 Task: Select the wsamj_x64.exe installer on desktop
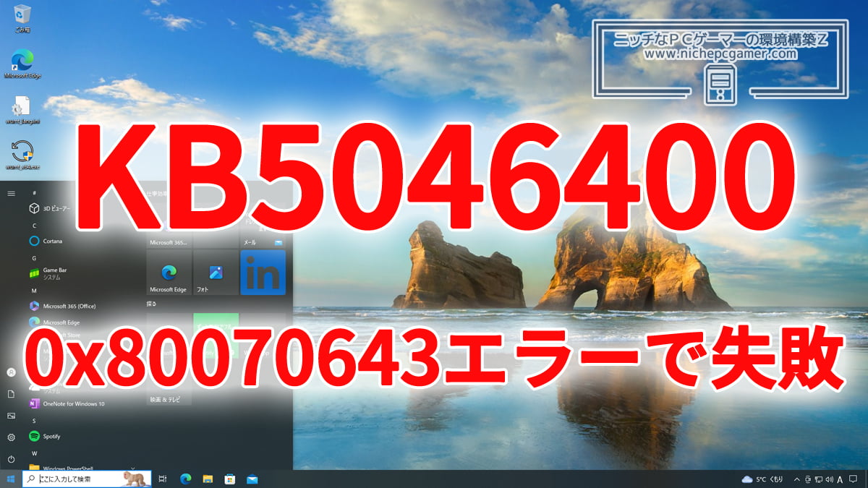tap(22, 155)
